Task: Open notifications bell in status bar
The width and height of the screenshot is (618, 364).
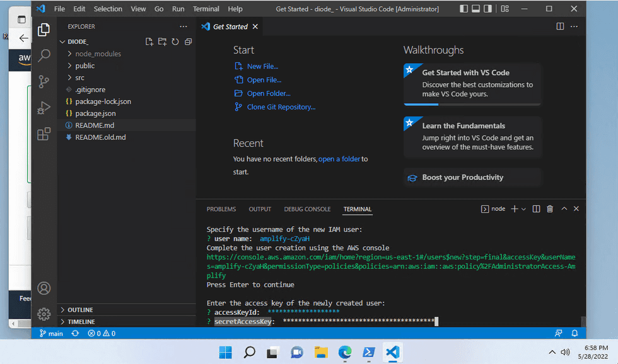Action: [x=574, y=333]
